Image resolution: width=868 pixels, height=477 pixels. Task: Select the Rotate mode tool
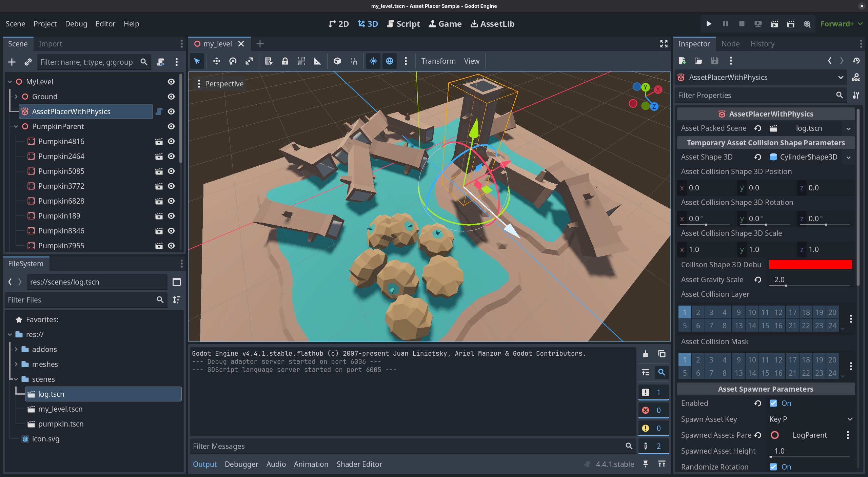233,61
